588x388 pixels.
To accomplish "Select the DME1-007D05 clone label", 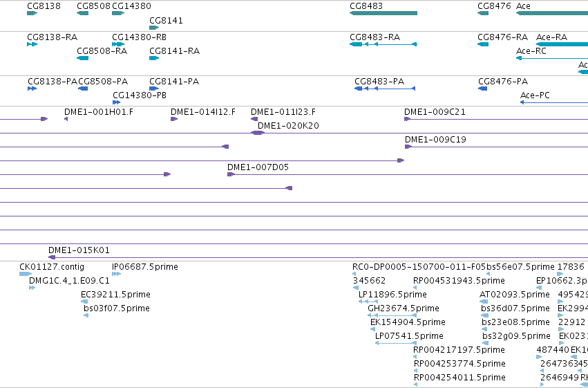I will [x=258, y=167].
